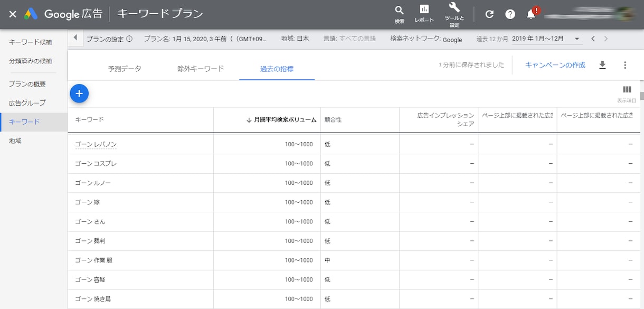Edit the 地域: 日本 setting
Viewport: 644px width, 309px height.
point(295,39)
